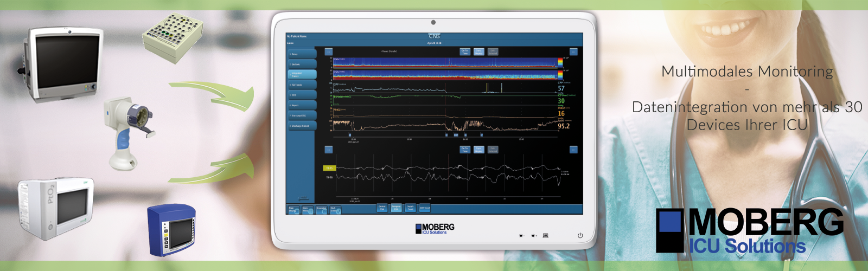
Task: Switch to the Suppr. Trend tab
Action: 410,208
